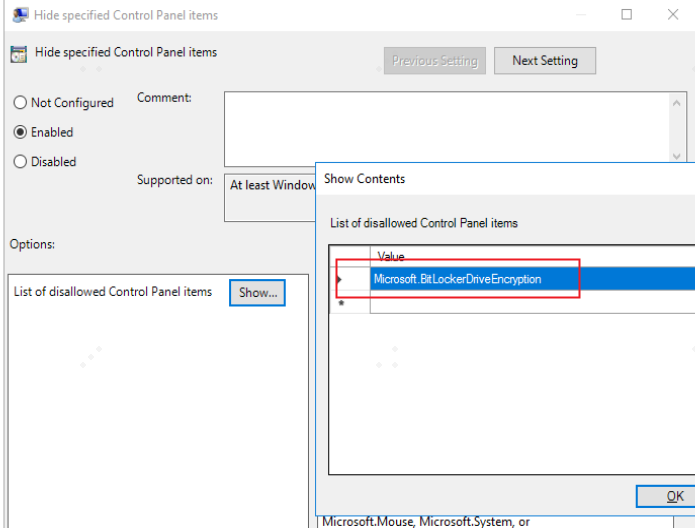Click the Comment: label
Viewport: 695px width, 528px height.
tap(164, 98)
